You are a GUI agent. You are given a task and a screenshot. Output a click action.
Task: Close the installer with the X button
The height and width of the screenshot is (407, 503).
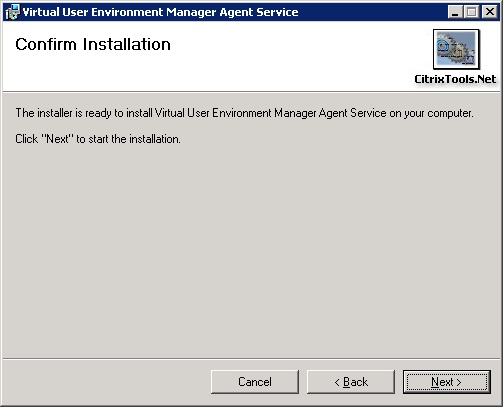[490, 12]
